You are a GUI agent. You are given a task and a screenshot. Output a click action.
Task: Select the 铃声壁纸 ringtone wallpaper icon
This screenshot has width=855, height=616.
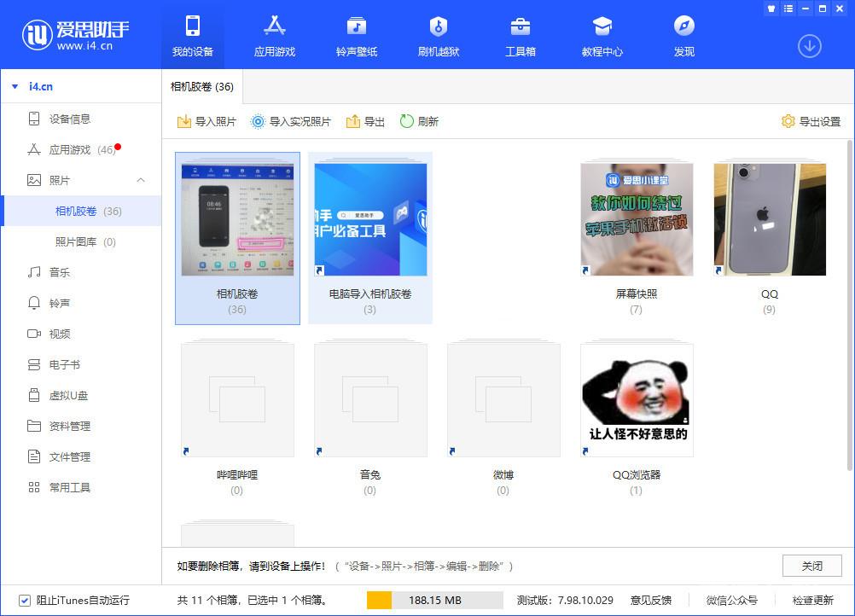[x=356, y=26]
